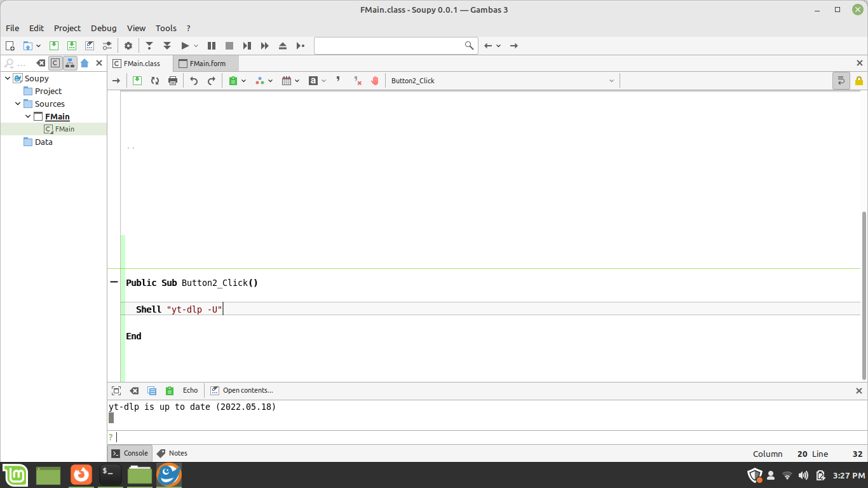The width and height of the screenshot is (868, 488).
Task: Undo the last edit with undo arrow
Action: coord(194,81)
